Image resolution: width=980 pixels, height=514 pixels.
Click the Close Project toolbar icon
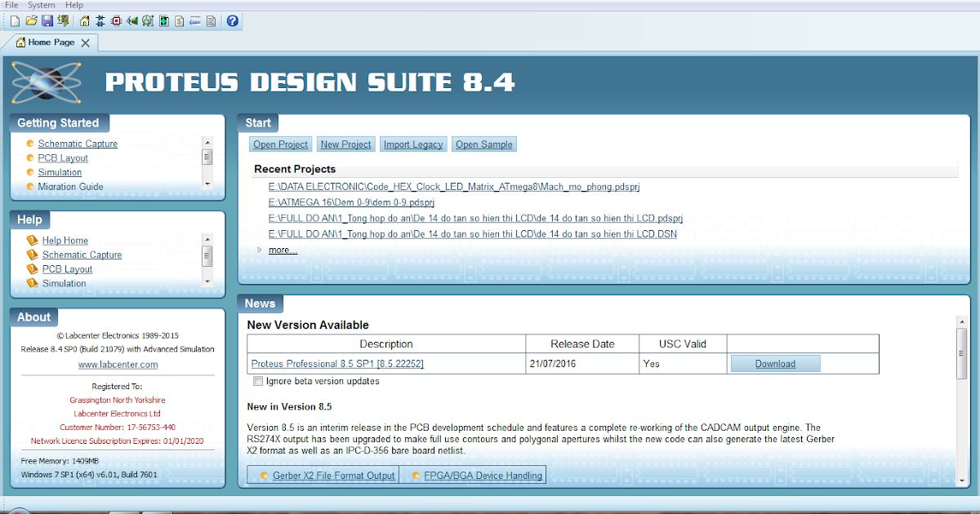tap(63, 21)
